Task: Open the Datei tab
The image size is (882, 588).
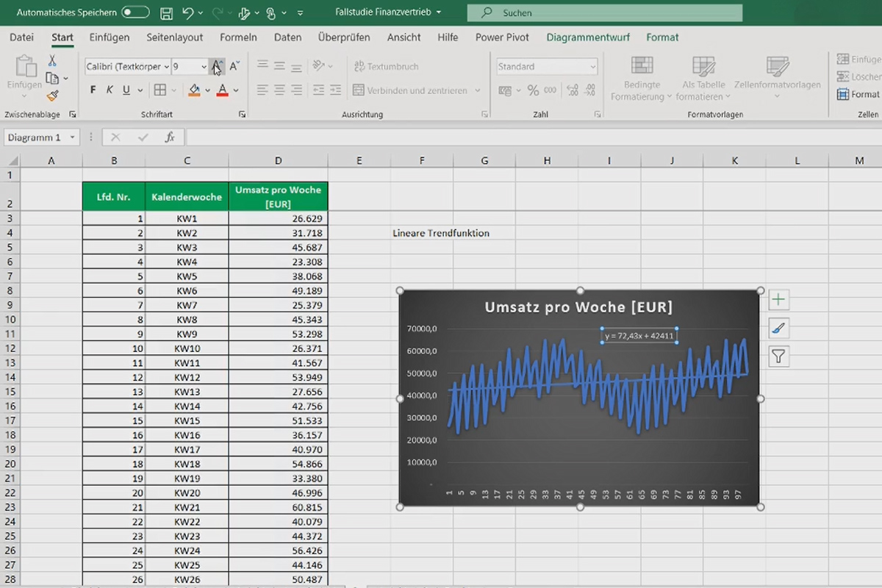Action: pyautogui.click(x=21, y=37)
